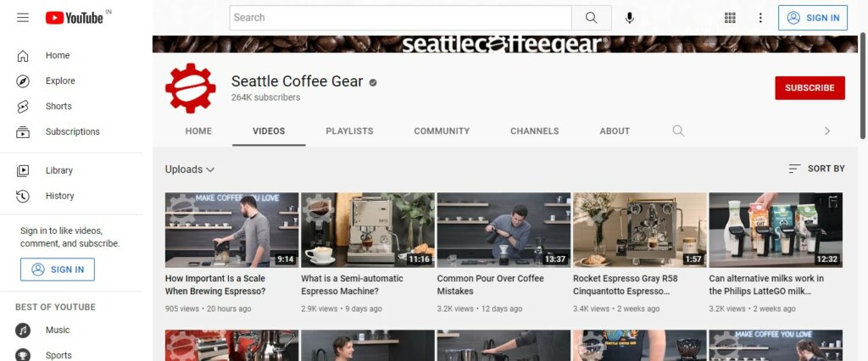Open 'Rocket Espresso Gray R58 Cinquantotto' title
This screenshot has height=361, width=868.
coord(625,285)
